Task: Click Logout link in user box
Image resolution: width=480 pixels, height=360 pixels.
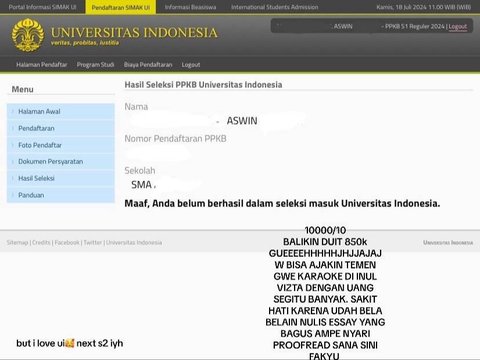Action: coord(458,26)
